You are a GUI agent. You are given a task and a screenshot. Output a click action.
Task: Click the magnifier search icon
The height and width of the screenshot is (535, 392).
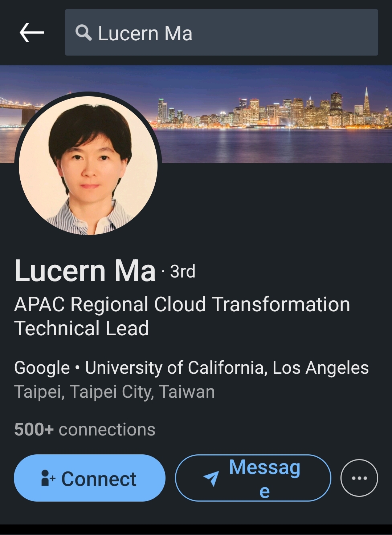[83, 33]
